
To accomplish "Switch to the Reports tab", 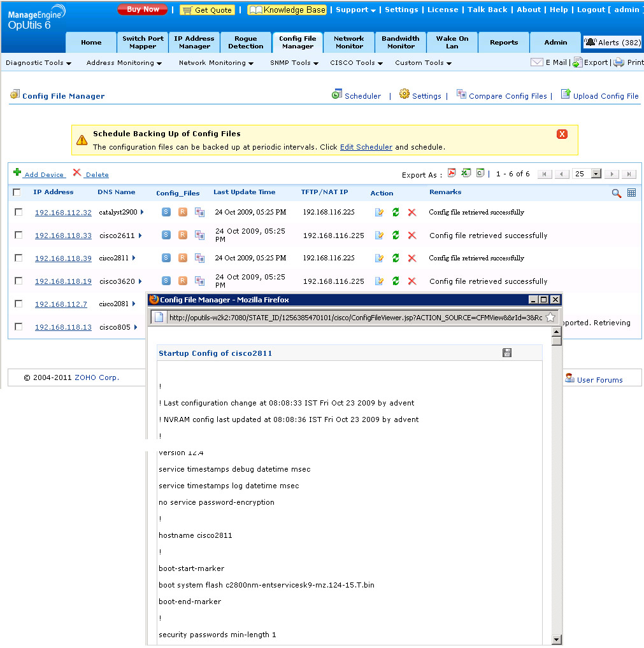I will pos(504,42).
